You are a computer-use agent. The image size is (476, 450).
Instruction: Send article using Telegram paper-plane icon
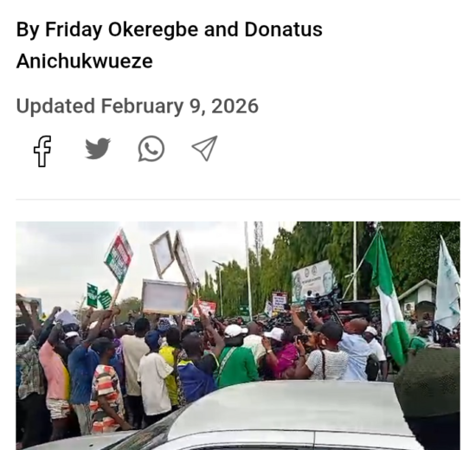tap(205, 148)
